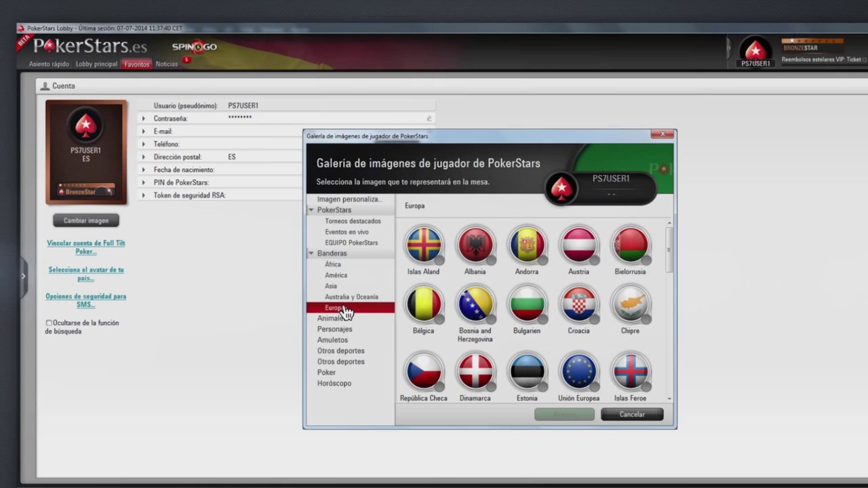The image size is (868, 488).
Task: Click the gallery scrollbar down arrow
Action: (670, 399)
